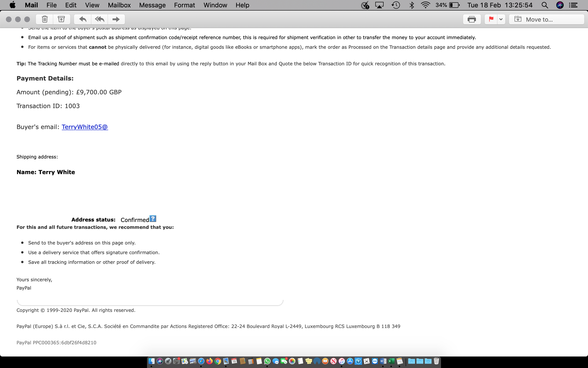Click the Payment Details: heading
This screenshot has width=588, height=368.
click(45, 78)
